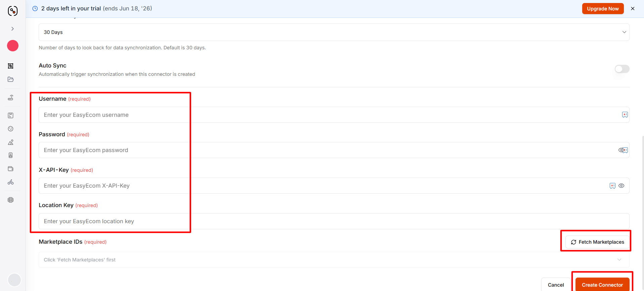Click the globe grid icon in sidebar
The width and height of the screenshot is (644, 291).
tap(11, 200)
